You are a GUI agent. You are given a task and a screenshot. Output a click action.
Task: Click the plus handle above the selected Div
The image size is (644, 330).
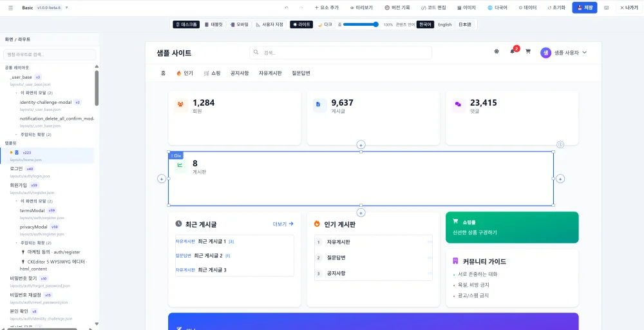(x=361, y=144)
